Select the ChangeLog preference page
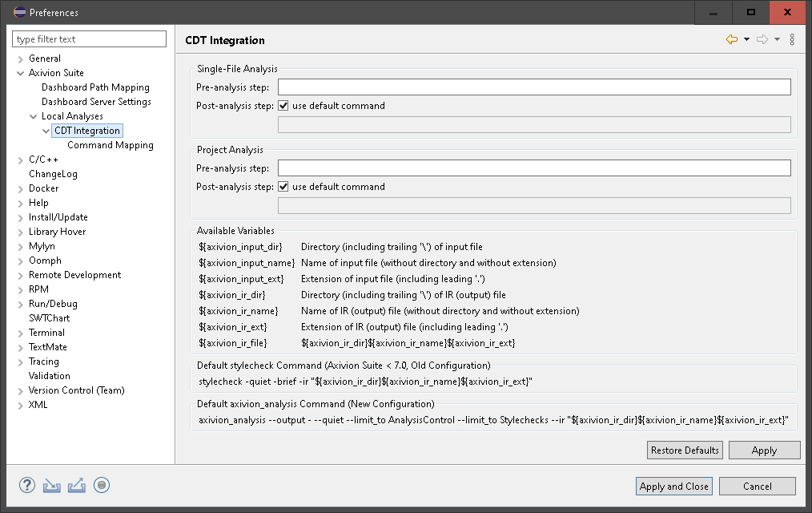This screenshot has width=812, height=513. [53, 174]
